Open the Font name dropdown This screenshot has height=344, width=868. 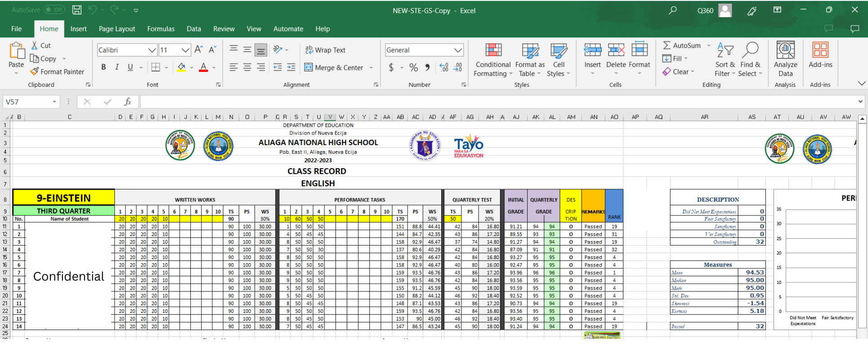pos(152,50)
